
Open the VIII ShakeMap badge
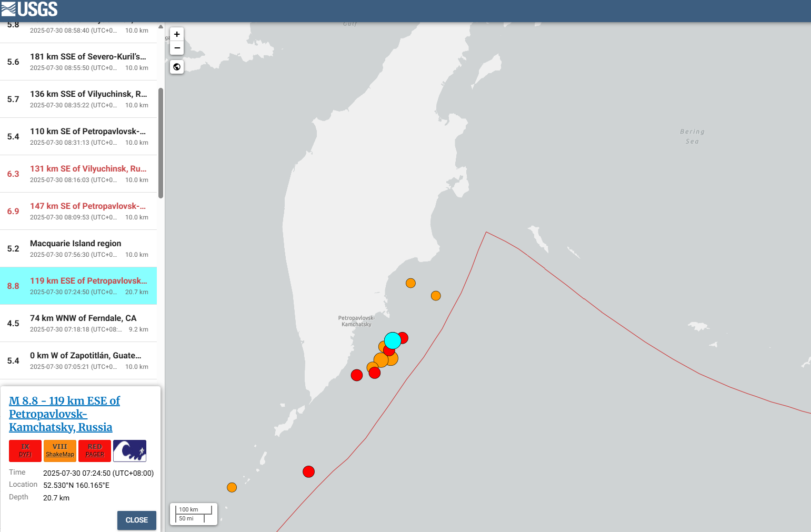click(60, 451)
